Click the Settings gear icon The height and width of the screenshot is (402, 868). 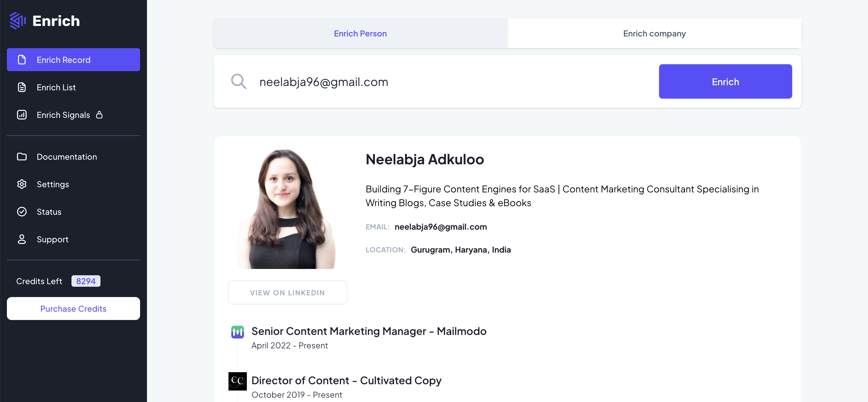(x=22, y=184)
